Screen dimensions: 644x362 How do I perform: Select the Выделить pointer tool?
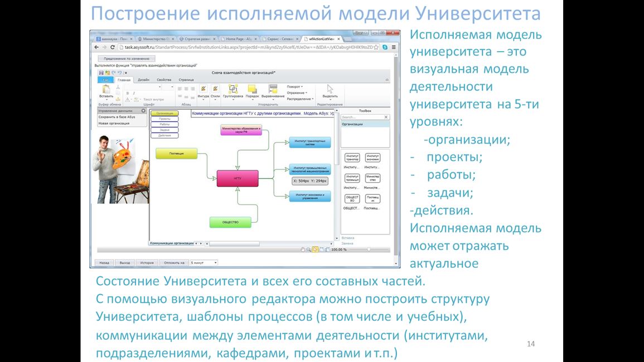point(330,89)
